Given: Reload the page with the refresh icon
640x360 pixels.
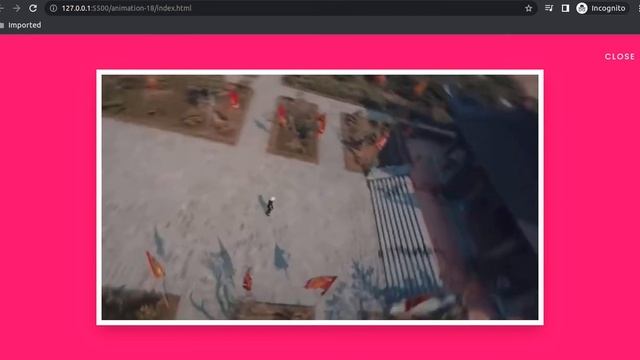Looking at the screenshot, I should click(x=33, y=8).
